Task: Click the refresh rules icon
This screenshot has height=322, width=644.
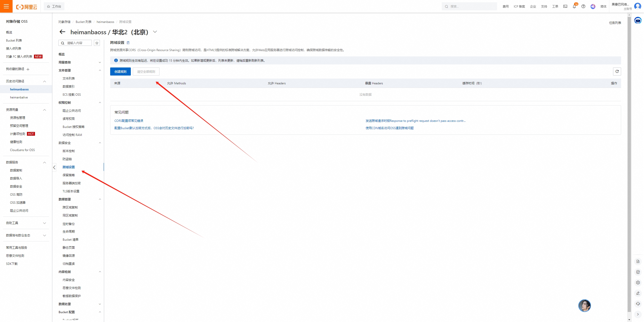Action: coord(617,71)
